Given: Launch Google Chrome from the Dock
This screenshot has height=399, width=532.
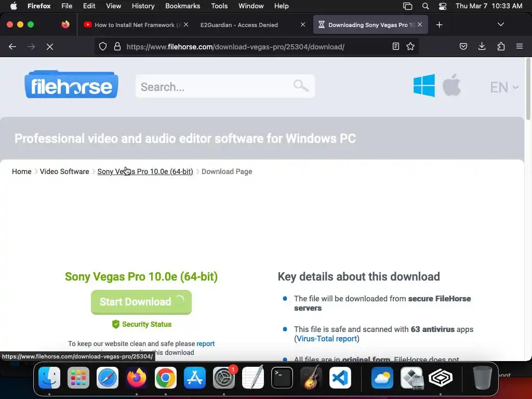Looking at the screenshot, I should click(166, 378).
